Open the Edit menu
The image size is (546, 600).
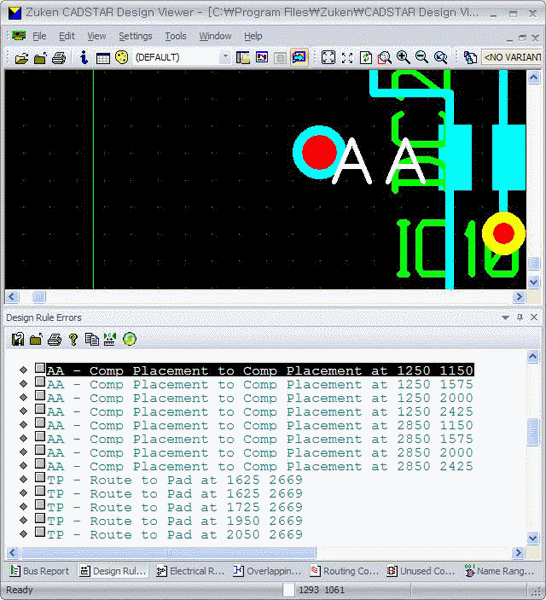pos(67,36)
